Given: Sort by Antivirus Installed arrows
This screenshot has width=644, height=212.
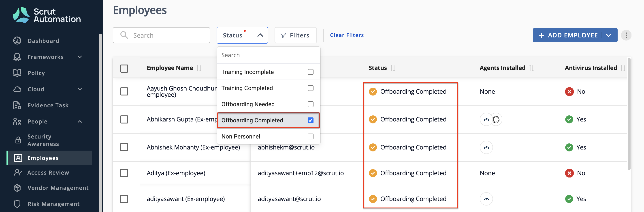Looking at the screenshot, I should click(x=623, y=68).
